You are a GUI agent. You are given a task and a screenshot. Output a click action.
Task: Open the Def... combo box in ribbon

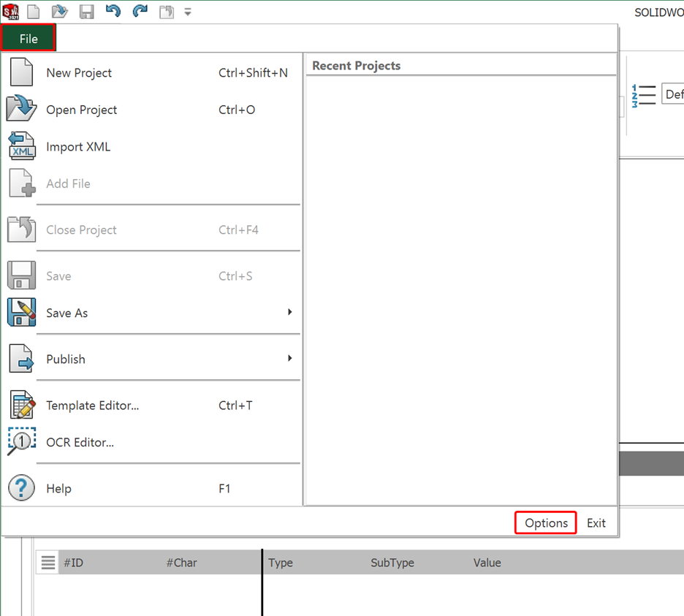point(672,94)
